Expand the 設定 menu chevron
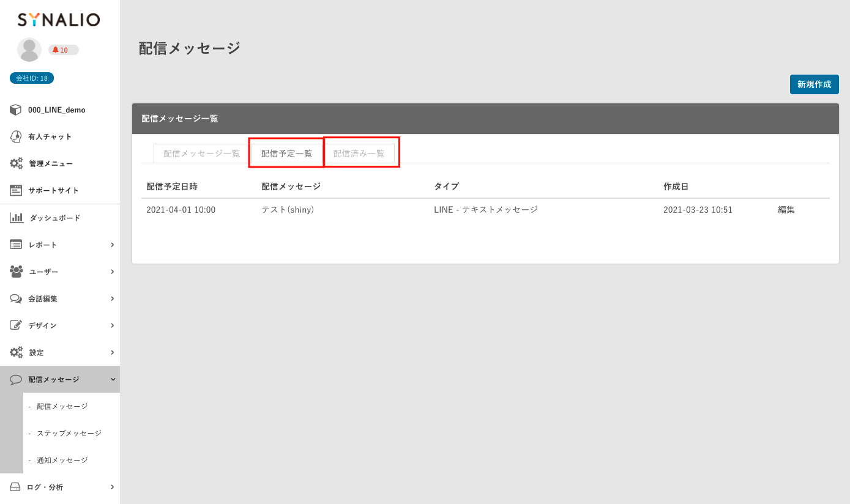 (x=113, y=352)
